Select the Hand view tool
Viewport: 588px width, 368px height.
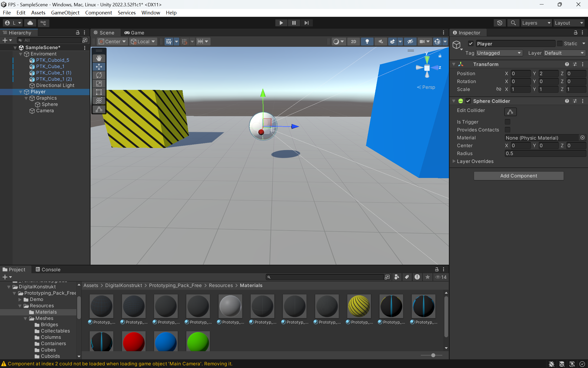tap(99, 58)
